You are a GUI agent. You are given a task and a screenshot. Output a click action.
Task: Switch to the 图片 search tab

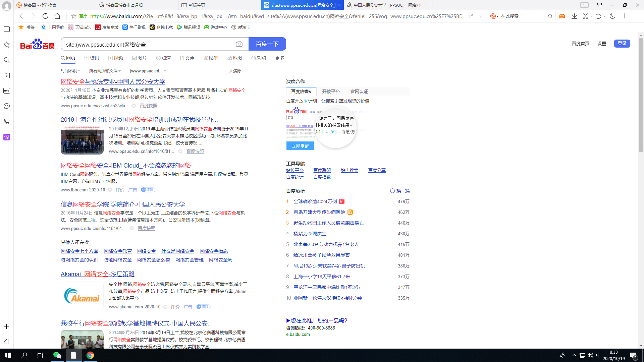coord(140,58)
